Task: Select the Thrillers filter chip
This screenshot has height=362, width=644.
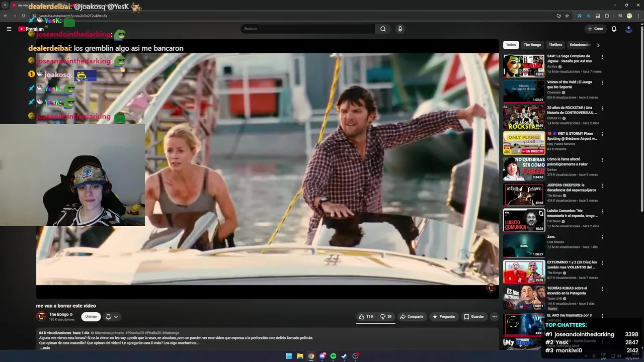Action: tap(555, 45)
